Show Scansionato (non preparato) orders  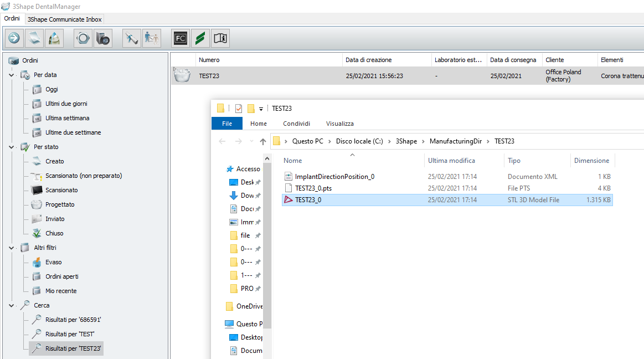pos(84,176)
